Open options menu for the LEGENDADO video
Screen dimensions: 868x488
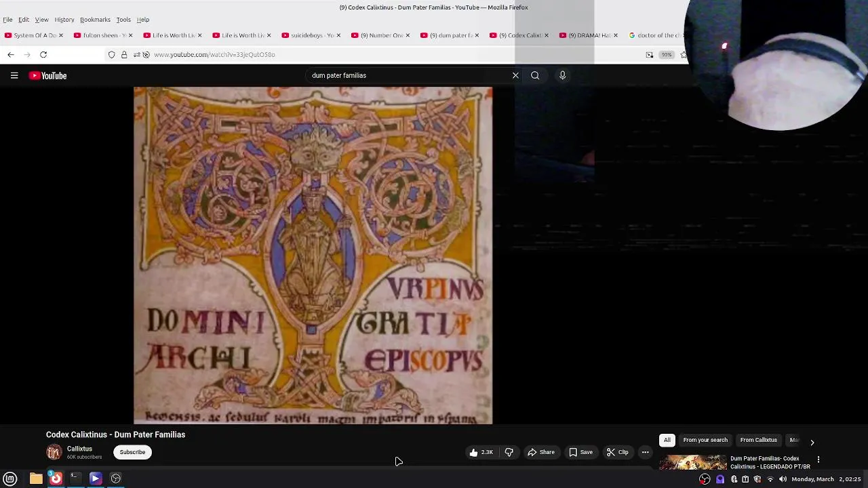click(x=818, y=460)
